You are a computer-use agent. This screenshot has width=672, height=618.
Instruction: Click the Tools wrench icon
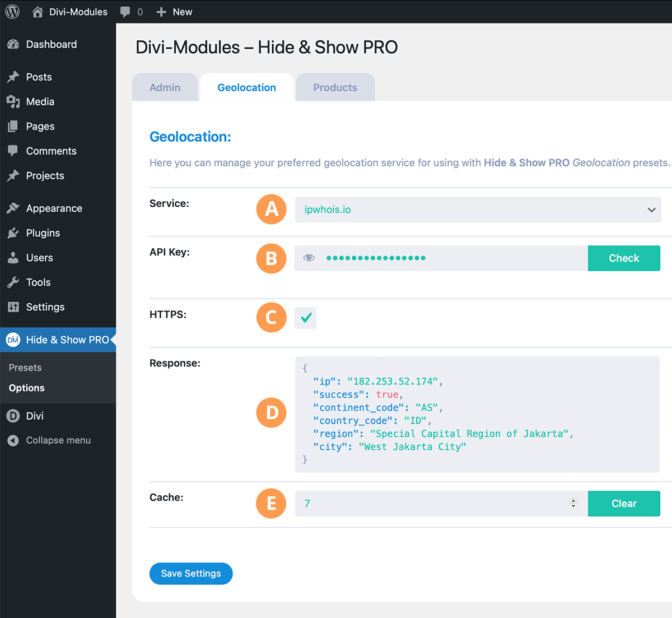point(13,282)
